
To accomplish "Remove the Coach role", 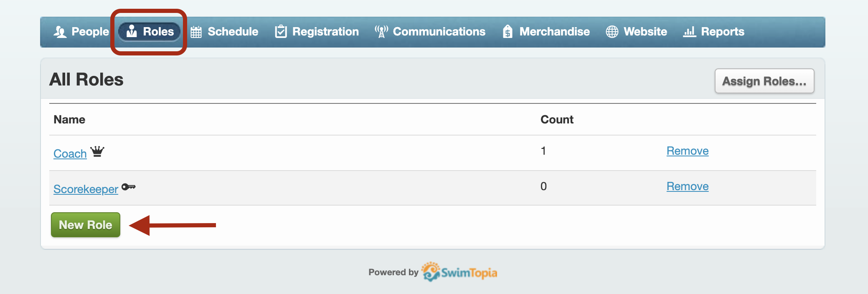I will 688,151.
